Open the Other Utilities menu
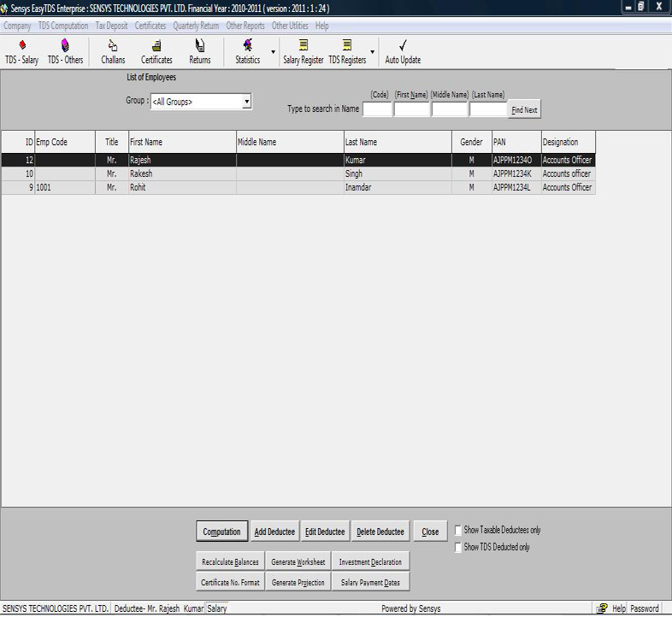Image resolution: width=672 pixels, height=617 pixels. [290, 26]
